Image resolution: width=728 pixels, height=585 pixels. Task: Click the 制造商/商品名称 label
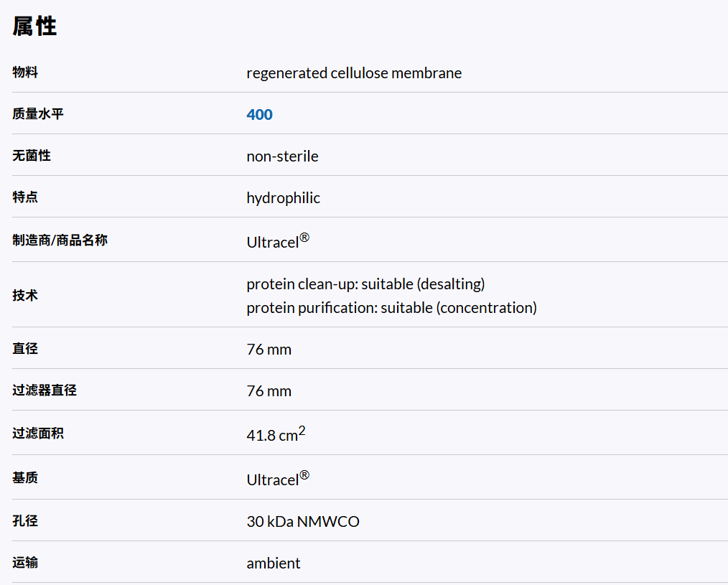point(60,240)
